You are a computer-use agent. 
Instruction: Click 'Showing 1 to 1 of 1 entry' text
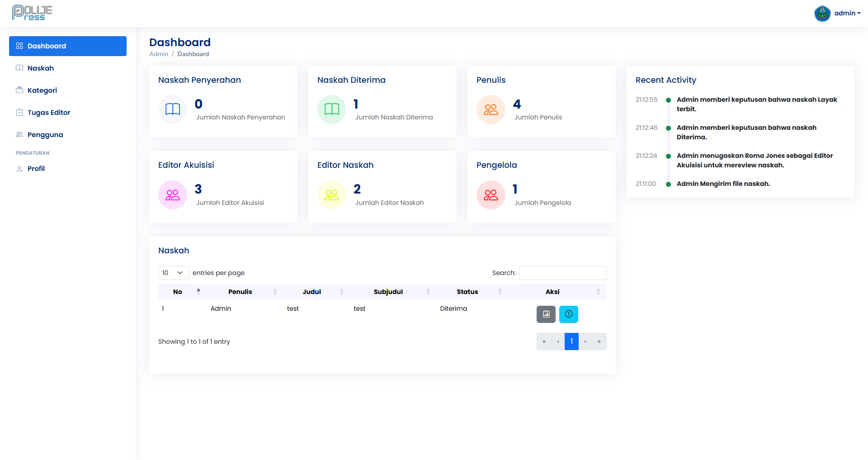194,341
